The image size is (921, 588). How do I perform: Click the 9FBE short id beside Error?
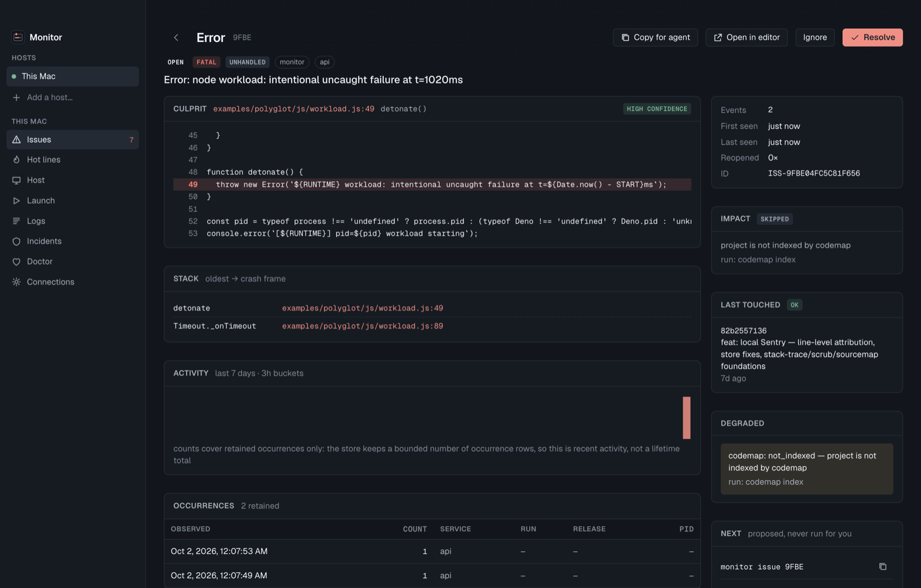pos(242,37)
